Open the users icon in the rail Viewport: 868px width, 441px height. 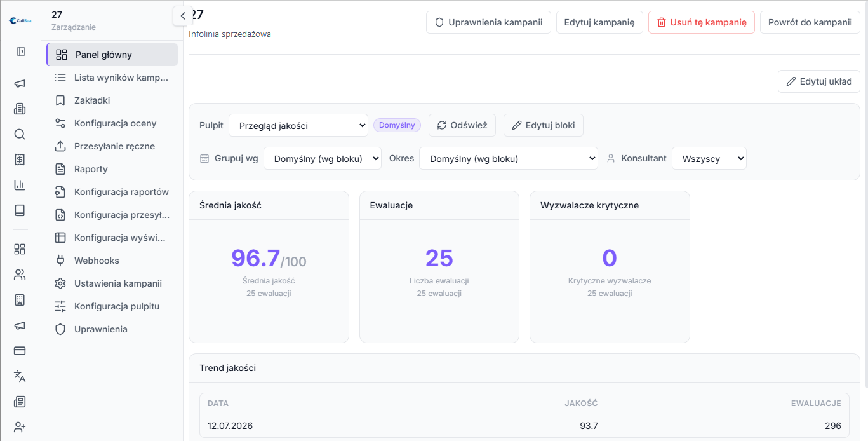(x=20, y=275)
